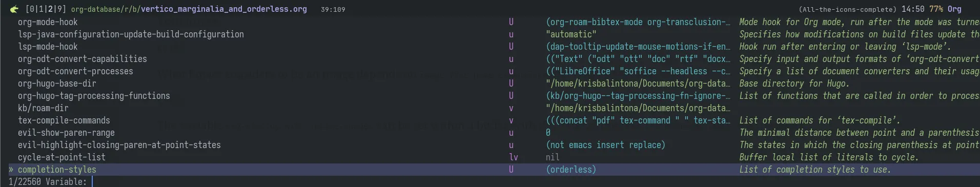Image resolution: width=980 pixels, height=187 pixels.
Task: Select workspace tab 9 in modeline
Action: pyautogui.click(x=59, y=9)
